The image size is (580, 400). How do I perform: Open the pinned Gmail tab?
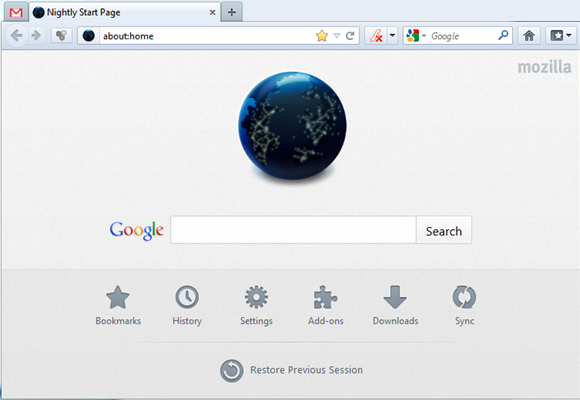click(16, 13)
